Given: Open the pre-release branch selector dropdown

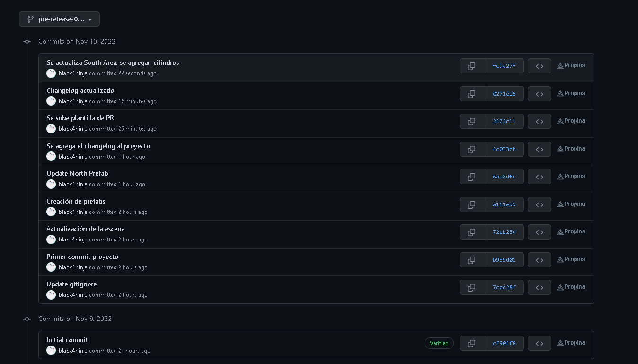Looking at the screenshot, I should coord(59,19).
